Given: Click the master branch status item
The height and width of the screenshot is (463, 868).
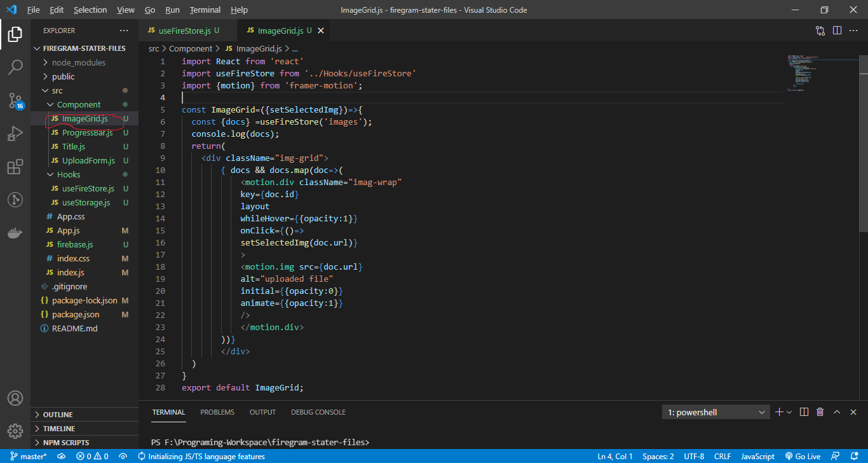Looking at the screenshot, I should pyautogui.click(x=27, y=457).
